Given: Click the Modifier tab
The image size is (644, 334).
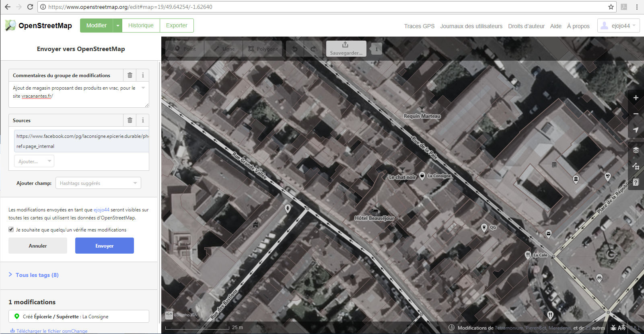Looking at the screenshot, I should 97,25.
